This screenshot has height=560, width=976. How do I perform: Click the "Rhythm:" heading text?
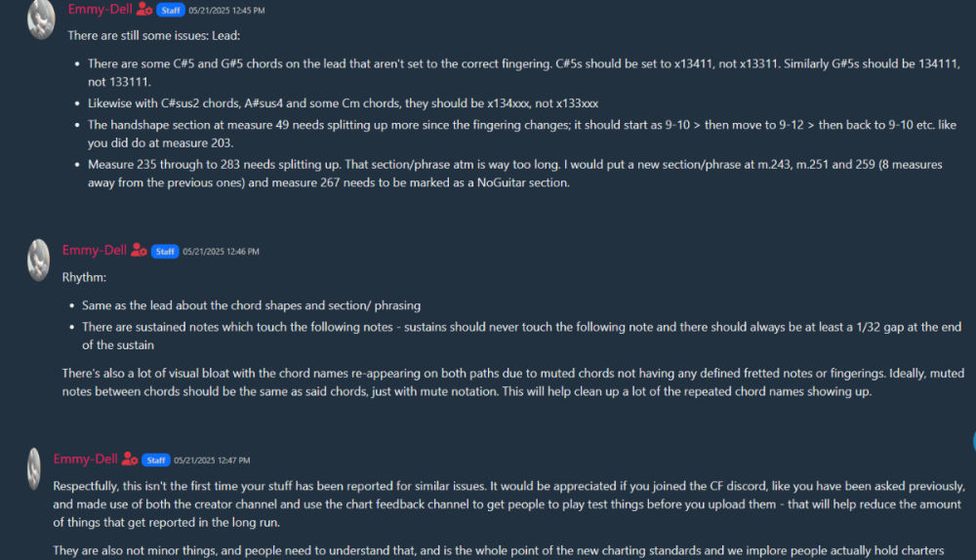[85, 277]
